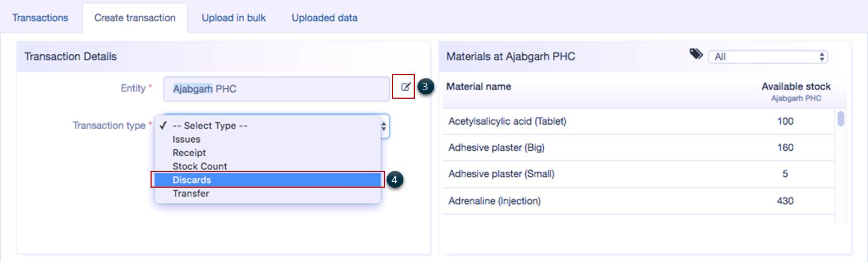Screen dimensions: 868x262
Task: Click the Adrenaline (Injection) material
Action: click(x=494, y=201)
